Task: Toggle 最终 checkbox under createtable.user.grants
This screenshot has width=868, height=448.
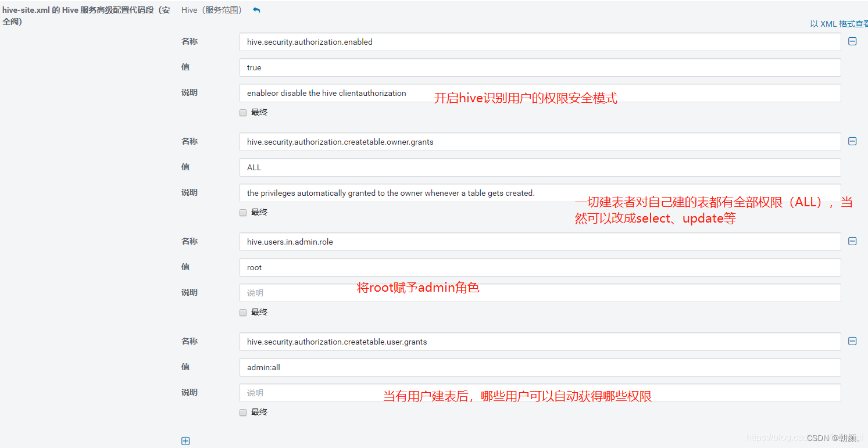Action: point(243,413)
